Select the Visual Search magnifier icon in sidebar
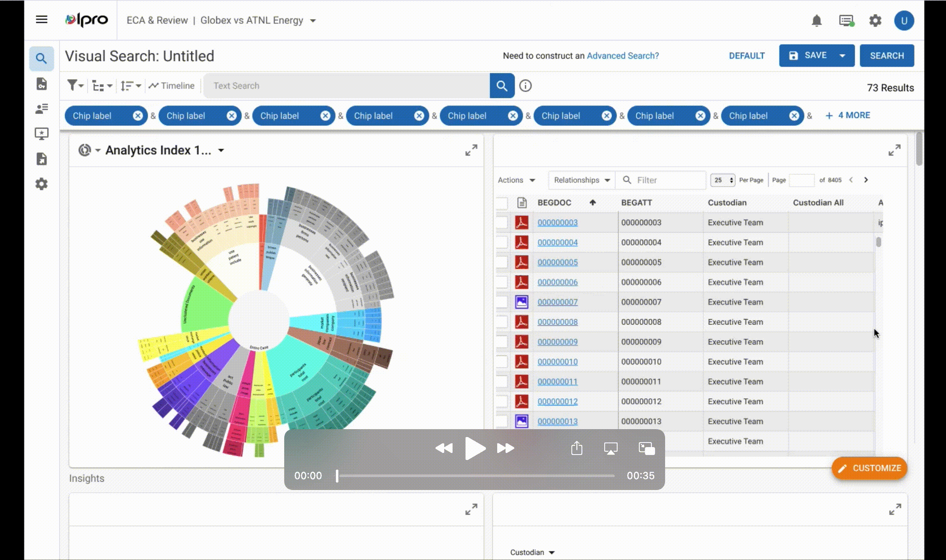The width and height of the screenshot is (946, 560). click(x=41, y=58)
